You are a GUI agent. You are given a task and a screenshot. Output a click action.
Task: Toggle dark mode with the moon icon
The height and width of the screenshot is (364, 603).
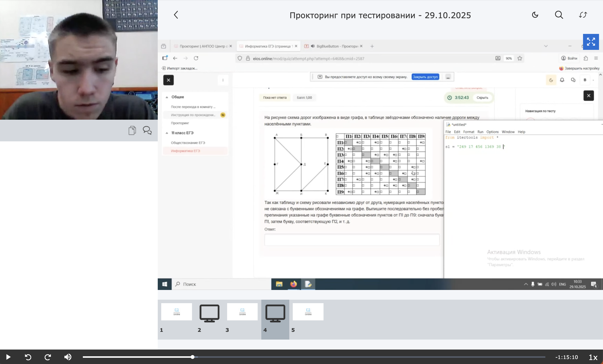pos(535,15)
